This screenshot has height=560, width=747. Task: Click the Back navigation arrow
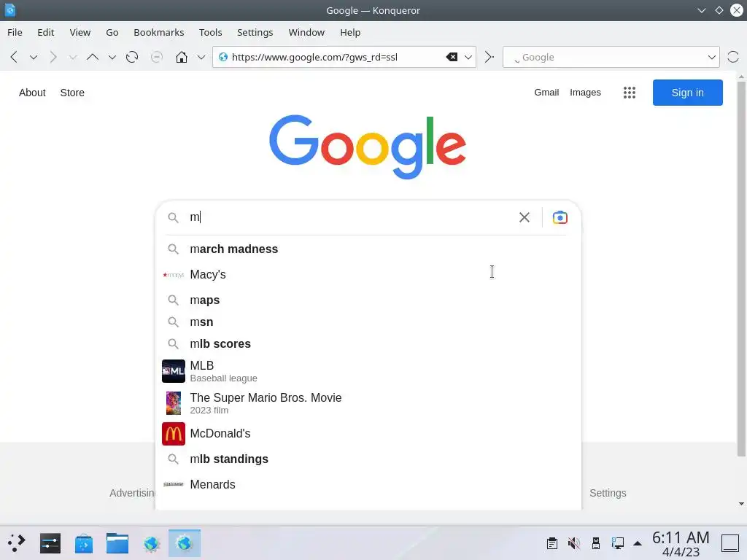(x=14, y=57)
